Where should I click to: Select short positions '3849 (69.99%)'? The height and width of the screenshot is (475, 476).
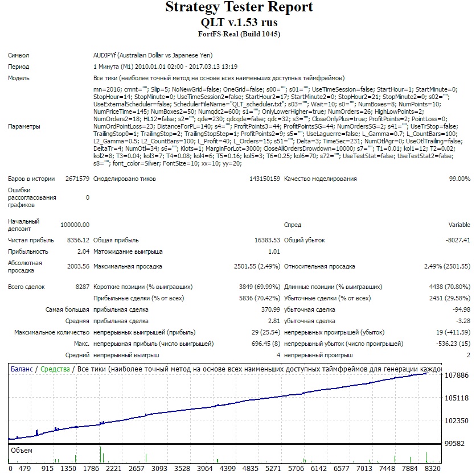[260, 287]
